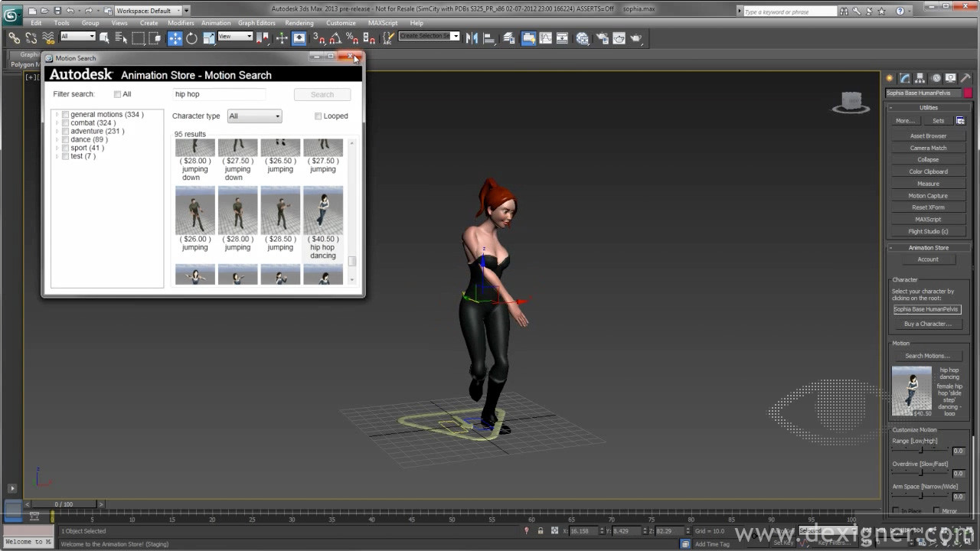Collapse the Animation Store rollout header
This screenshot has width=980, height=551.
pyautogui.click(x=929, y=248)
